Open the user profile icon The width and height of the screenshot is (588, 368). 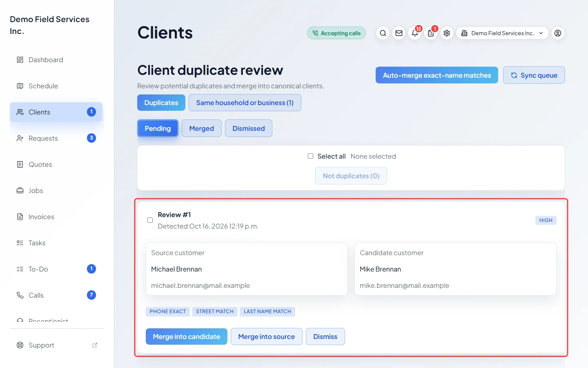point(558,33)
